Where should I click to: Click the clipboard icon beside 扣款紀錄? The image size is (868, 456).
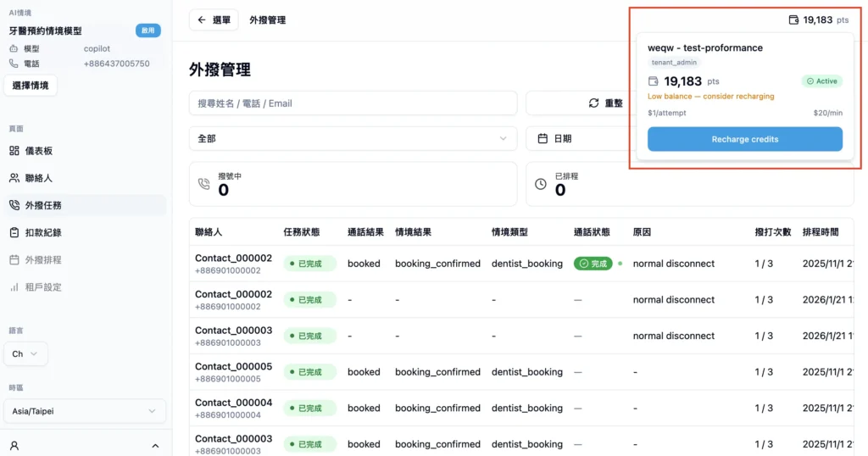pos(14,232)
